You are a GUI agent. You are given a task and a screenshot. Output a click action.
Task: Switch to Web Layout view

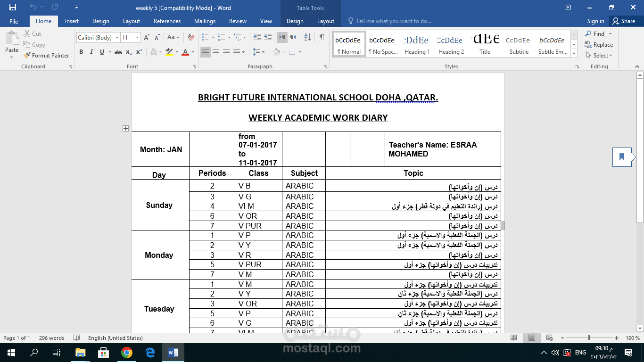click(x=549, y=338)
